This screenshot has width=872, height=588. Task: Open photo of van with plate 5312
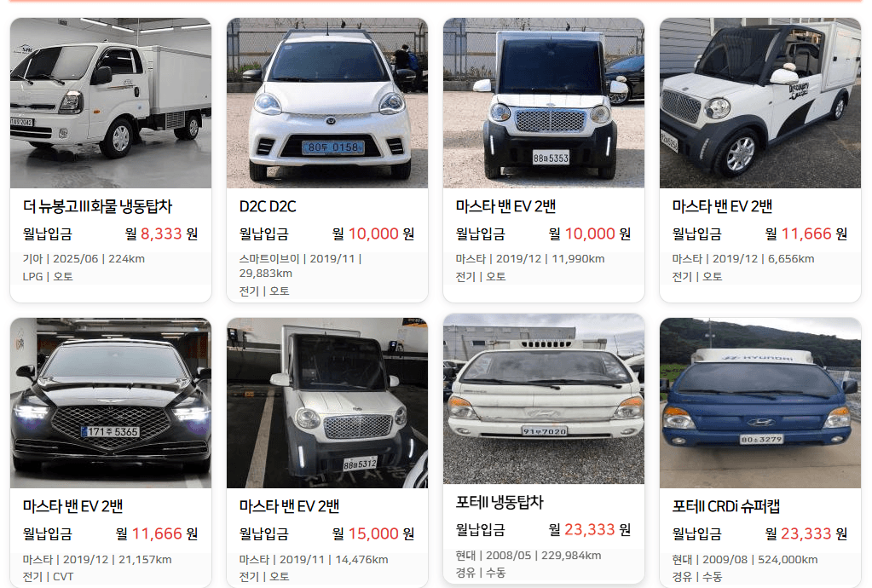point(327,403)
